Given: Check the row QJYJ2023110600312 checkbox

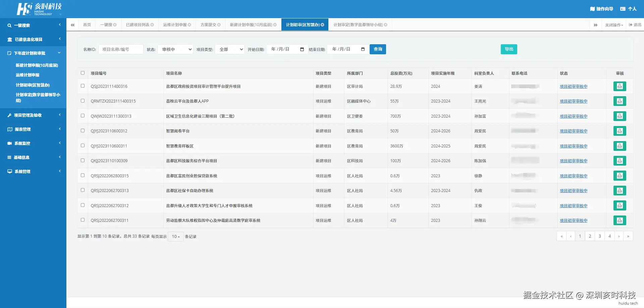Looking at the screenshot, I should click(83, 130).
